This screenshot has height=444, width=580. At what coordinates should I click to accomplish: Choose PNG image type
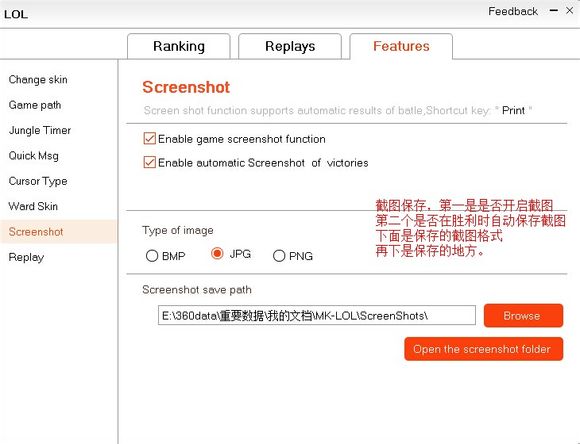tap(279, 256)
